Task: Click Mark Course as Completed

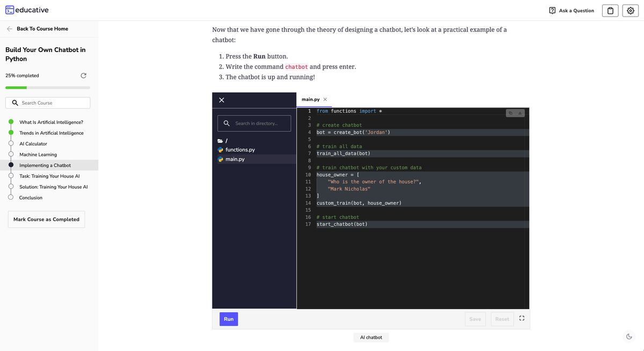Action: [46, 219]
